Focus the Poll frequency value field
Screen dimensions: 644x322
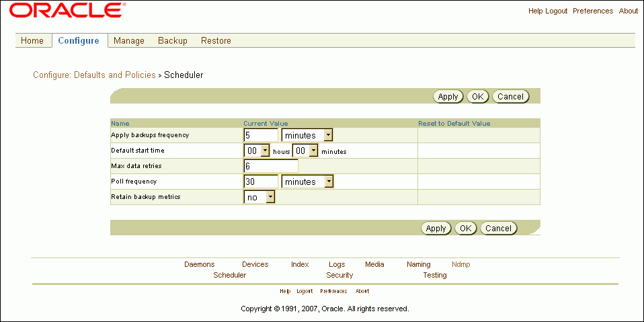click(x=261, y=182)
